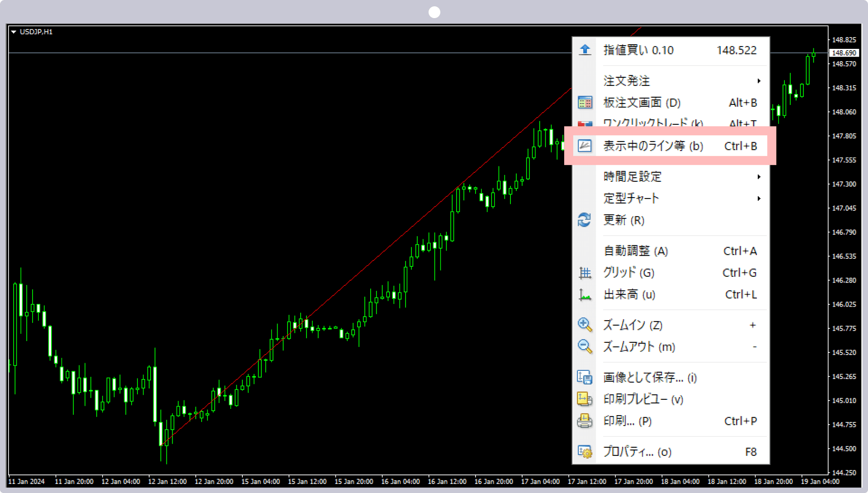Click the zoom in magnifier icon
The image size is (868, 493).
585,325
